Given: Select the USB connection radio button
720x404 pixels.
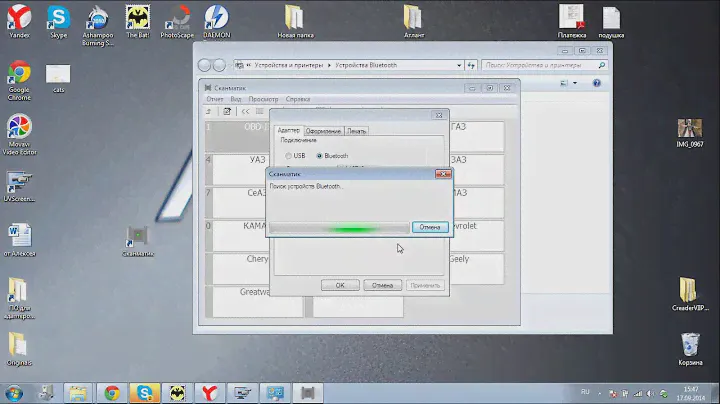Looking at the screenshot, I should 287,156.
